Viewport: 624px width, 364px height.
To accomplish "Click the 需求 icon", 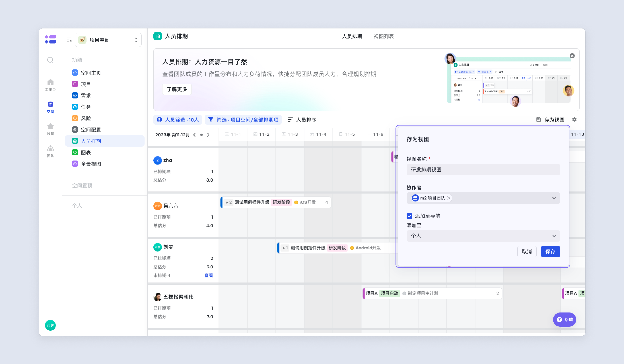I will (75, 95).
